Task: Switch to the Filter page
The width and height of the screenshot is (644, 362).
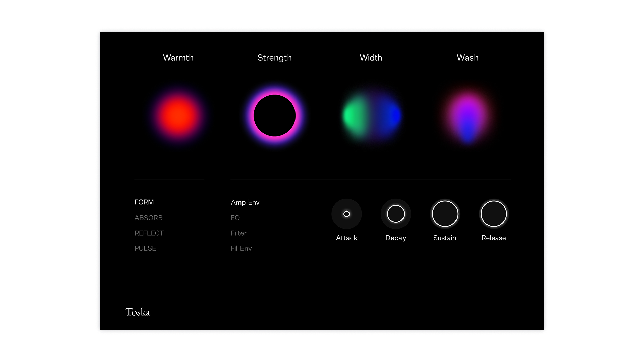Action: 238,233
